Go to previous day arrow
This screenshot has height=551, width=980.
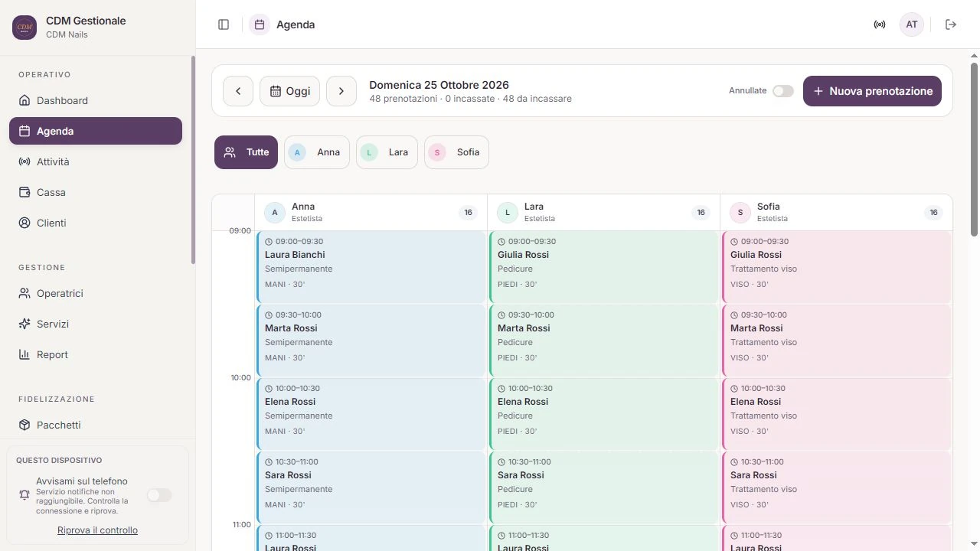[x=238, y=91]
